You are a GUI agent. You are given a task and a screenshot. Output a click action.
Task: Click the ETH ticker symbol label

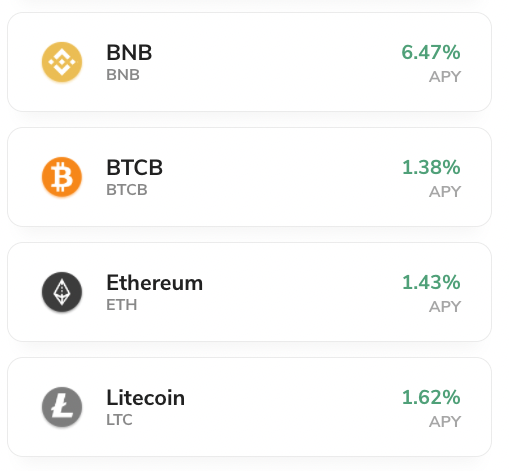122,305
